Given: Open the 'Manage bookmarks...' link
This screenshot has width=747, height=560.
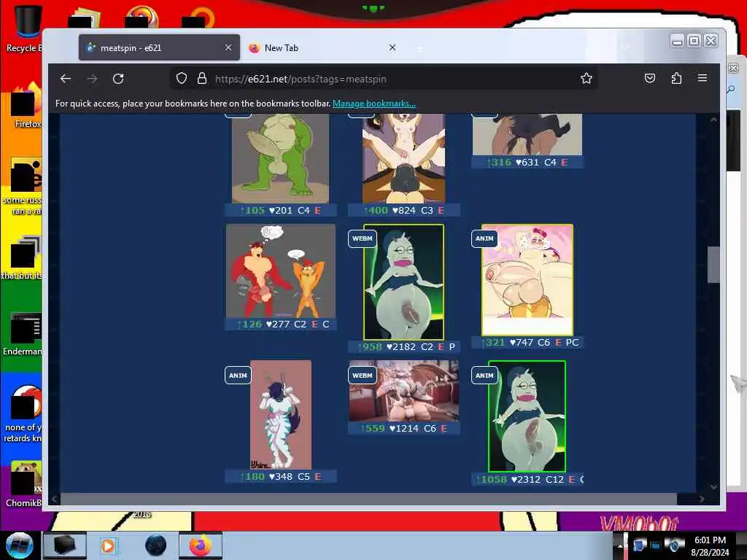Looking at the screenshot, I should (374, 104).
